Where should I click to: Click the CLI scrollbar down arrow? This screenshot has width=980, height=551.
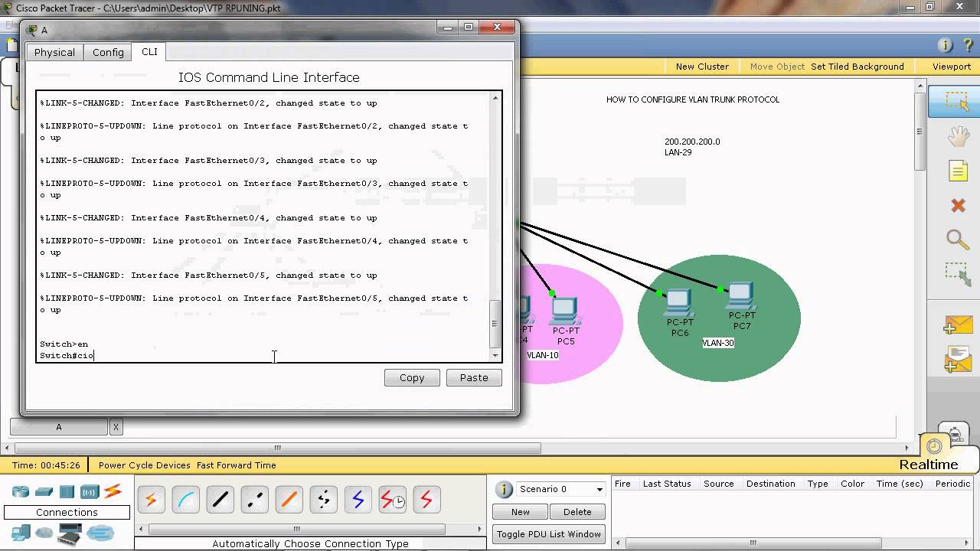pyautogui.click(x=496, y=356)
